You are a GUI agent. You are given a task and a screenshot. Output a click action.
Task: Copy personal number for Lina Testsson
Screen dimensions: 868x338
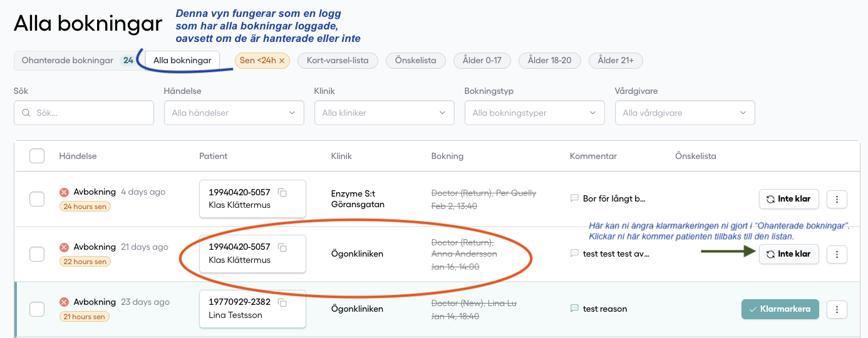(282, 303)
